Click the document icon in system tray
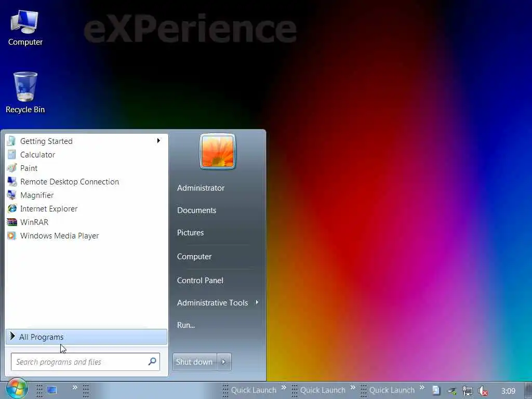This screenshot has width=532, height=399. tap(436, 391)
